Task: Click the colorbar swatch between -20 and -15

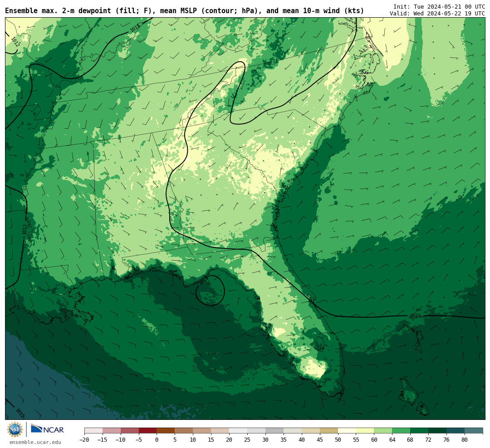Action: tap(93, 430)
